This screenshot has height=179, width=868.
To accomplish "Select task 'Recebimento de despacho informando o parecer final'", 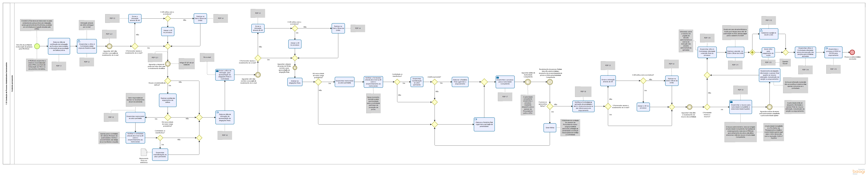I will 769,75.
